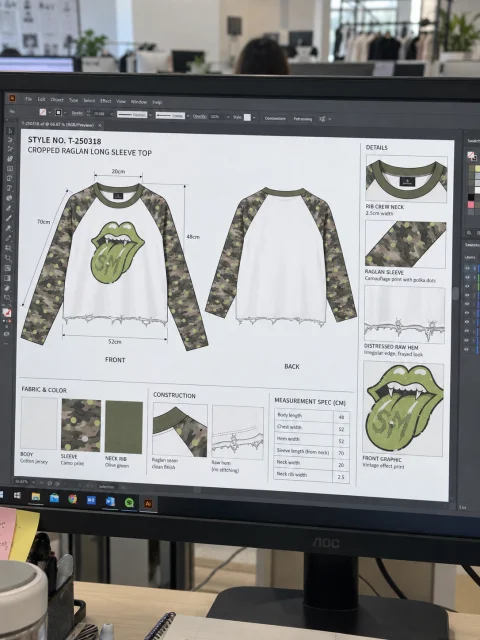Click the Opacity 100% input field

coord(217,117)
